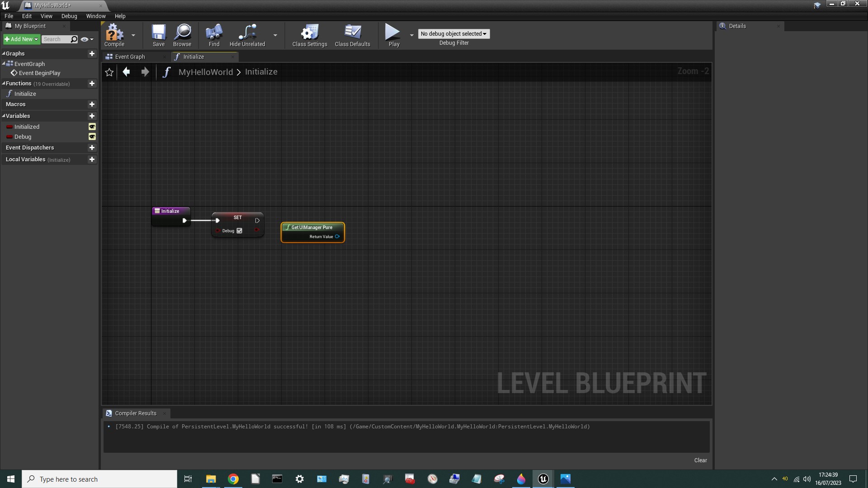The image size is (868, 488).
Task: Open the Compile options dropdown arrow
Action: click(133, 35)
